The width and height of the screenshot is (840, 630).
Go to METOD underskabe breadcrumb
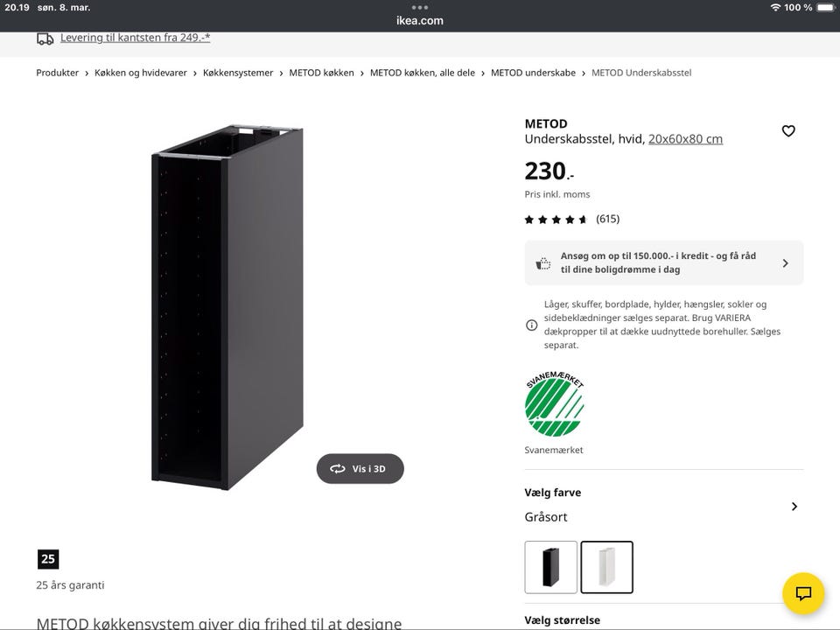(x=533, y=73)
